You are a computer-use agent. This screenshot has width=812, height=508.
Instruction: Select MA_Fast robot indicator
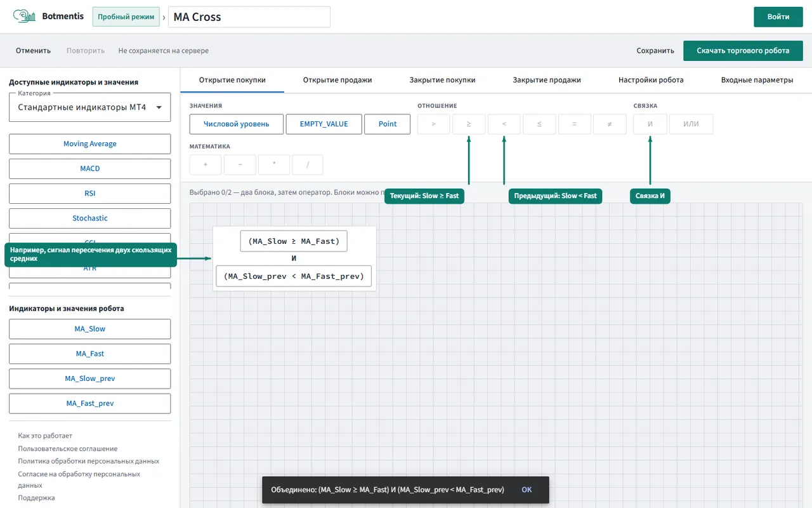click(90, 354)
